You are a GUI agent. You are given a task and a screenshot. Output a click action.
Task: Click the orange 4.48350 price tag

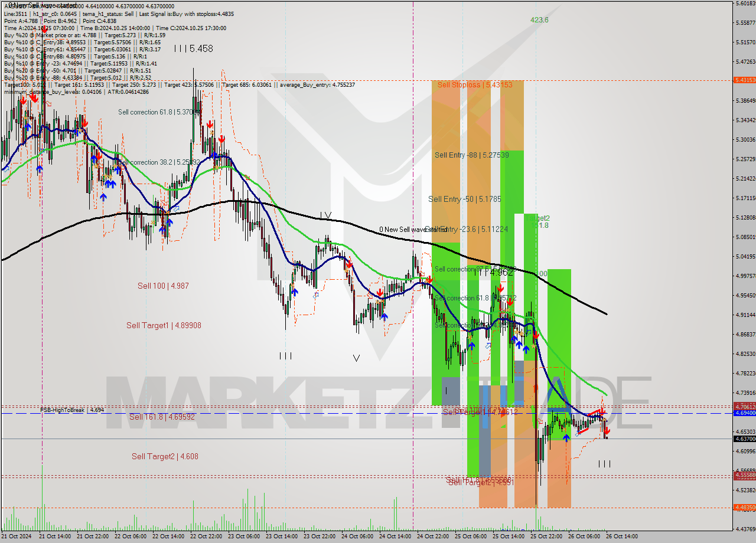click(x=744, y=507)
